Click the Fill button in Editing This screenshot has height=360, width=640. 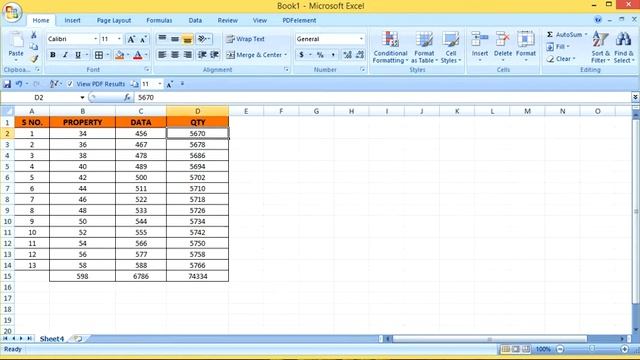tap(558, 47)
